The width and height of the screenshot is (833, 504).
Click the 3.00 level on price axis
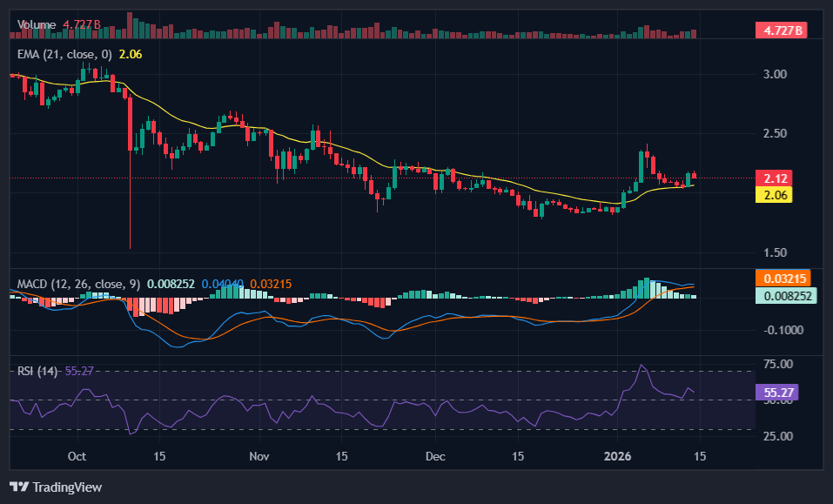(775, 74)
